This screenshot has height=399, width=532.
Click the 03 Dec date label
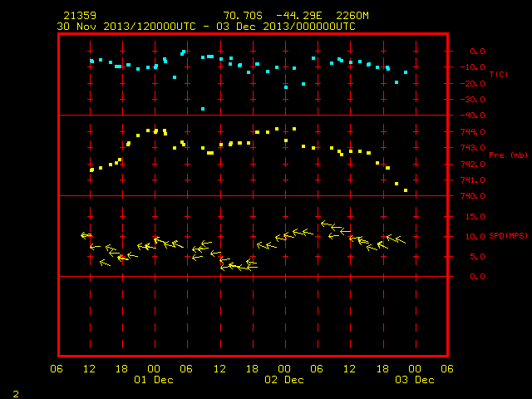click(x=415, y=380)
